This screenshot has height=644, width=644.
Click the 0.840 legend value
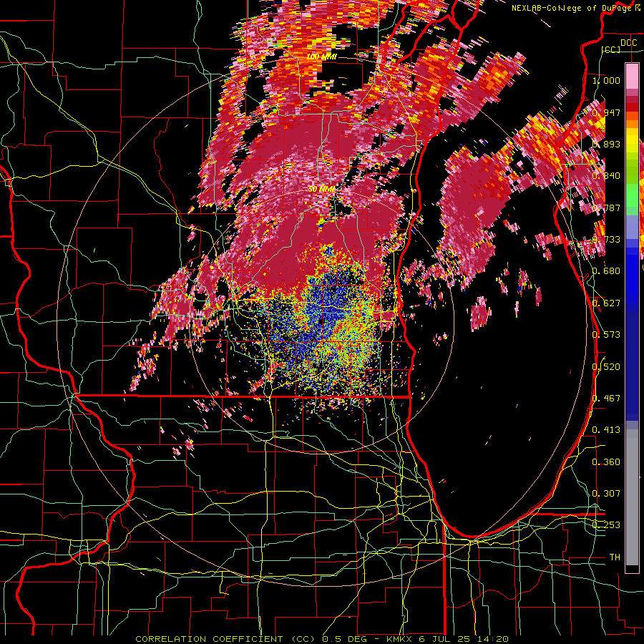pyautogui.click(x=606, y=176)
